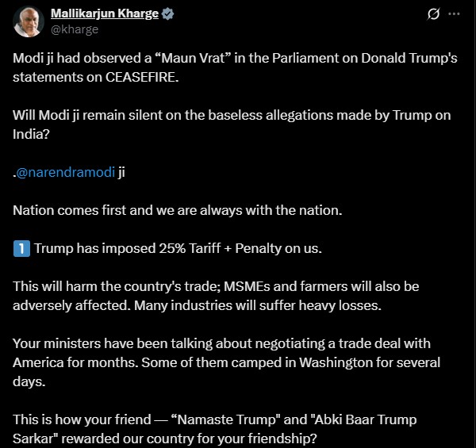Click the Mallikarjun Kharge display name
This screenshot has height=448, width=476.
[105, 14]
